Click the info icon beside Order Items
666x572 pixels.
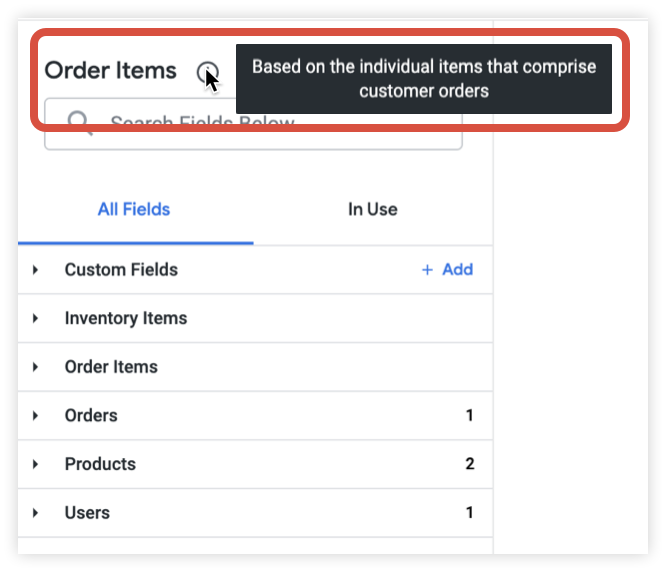[x=207, y=71]
